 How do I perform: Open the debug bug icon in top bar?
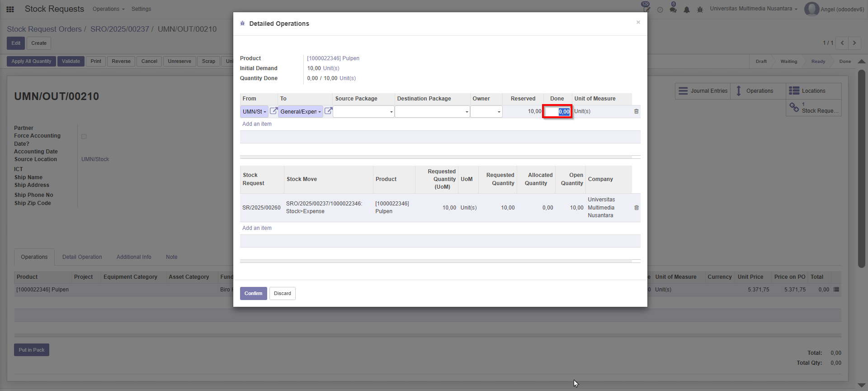[700, 10]
